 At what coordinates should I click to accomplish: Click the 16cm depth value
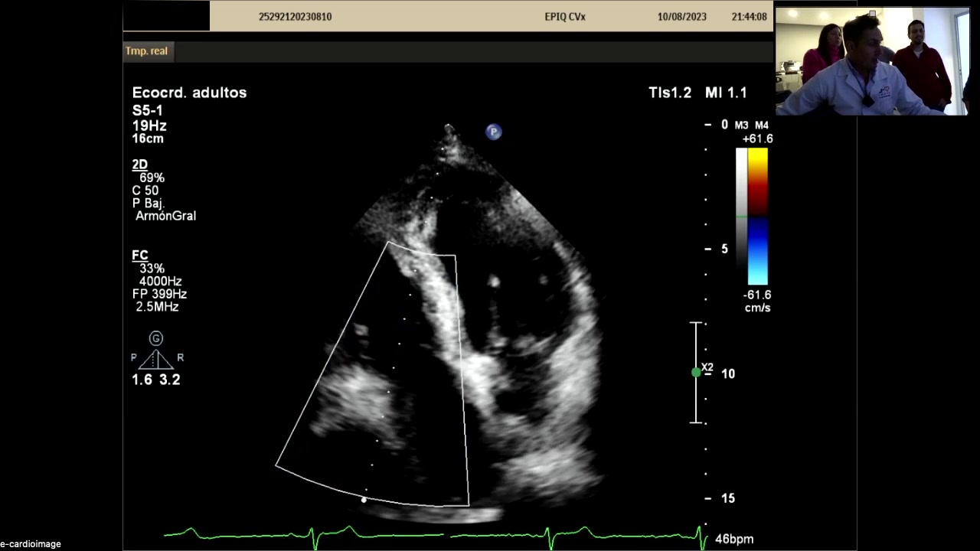click(x=148, y=139)
